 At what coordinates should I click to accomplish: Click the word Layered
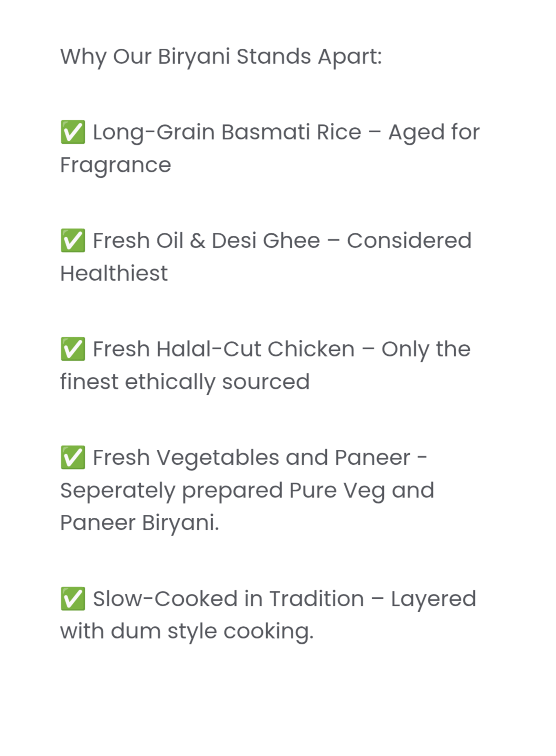433,599
